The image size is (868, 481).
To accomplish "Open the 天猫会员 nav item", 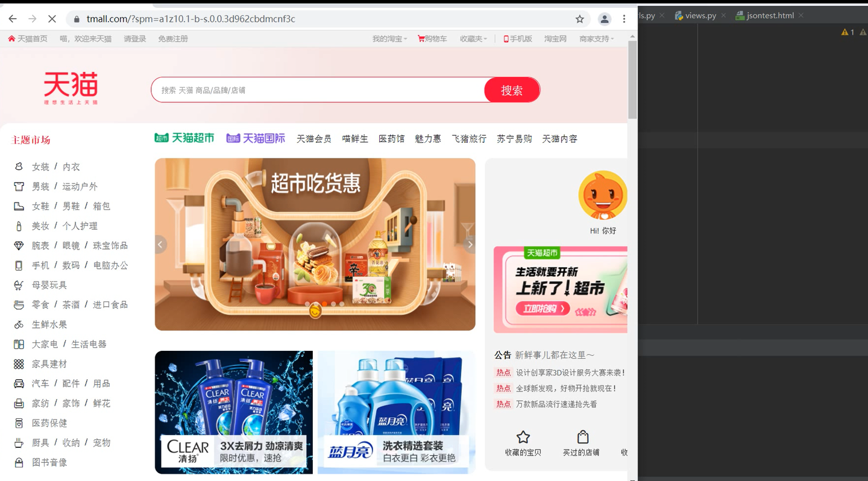I will coord(314,139).
